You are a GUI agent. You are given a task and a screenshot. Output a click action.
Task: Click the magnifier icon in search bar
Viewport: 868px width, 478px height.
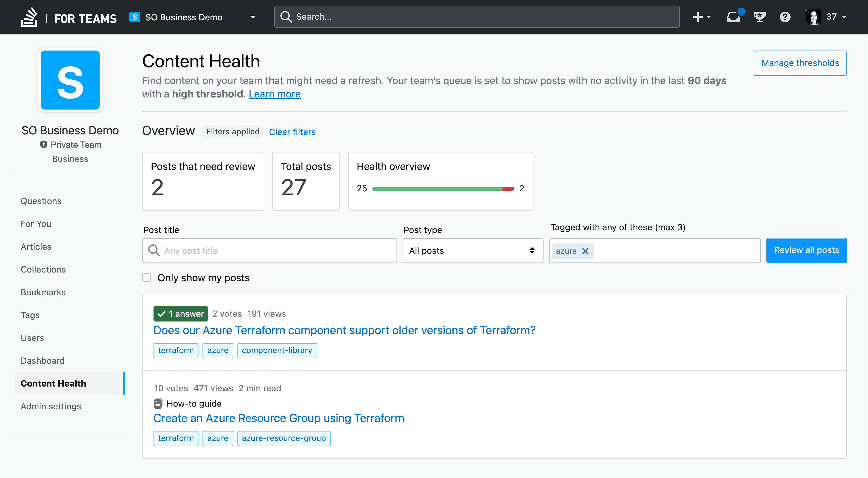(286, 17)
